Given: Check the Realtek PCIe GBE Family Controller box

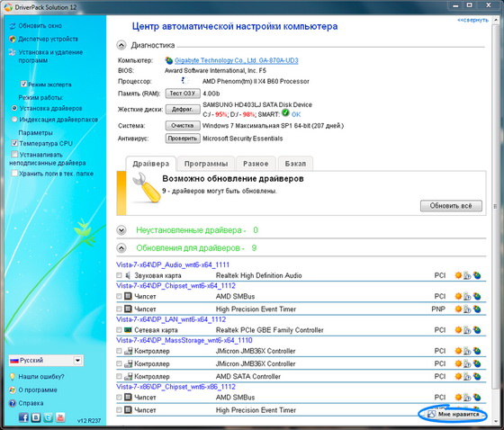Looking at the screenshot, I should (119, 330).
